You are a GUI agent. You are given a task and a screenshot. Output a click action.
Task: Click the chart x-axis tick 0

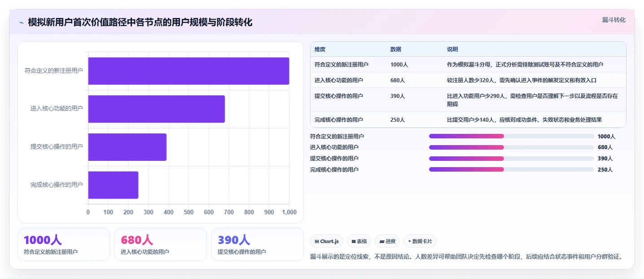coord(88,212)
